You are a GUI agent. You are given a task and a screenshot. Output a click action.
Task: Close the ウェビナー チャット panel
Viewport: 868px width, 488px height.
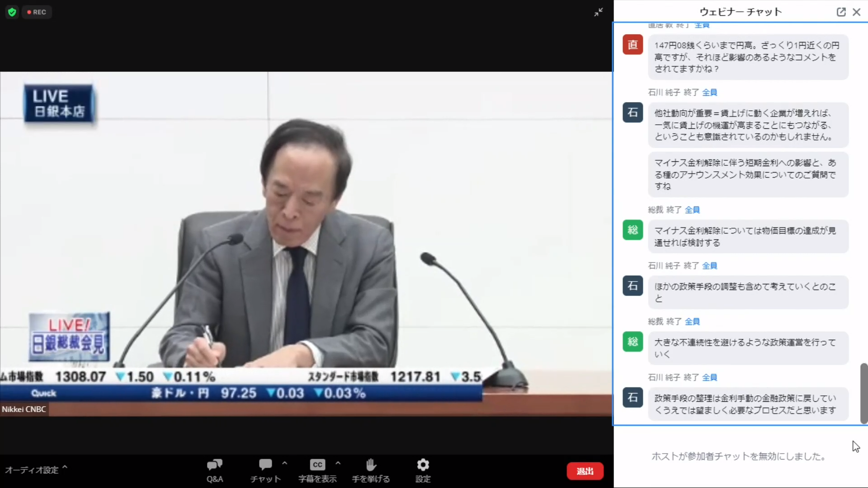pos(857,12)
